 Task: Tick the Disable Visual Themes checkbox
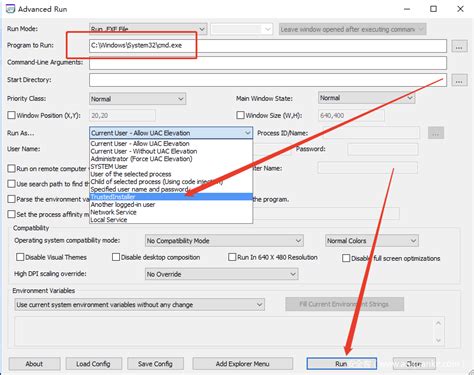pos(20,257)
